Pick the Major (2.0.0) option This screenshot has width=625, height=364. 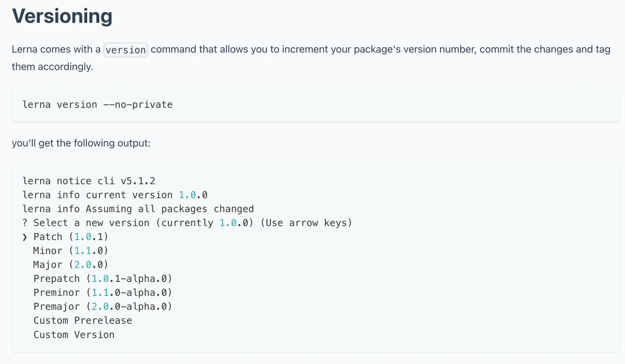tap(71, 265)
